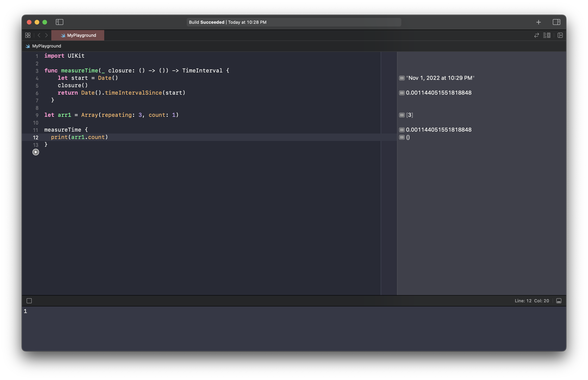Toggle the navigator sidebar panel
The width and height of the screenshot is (588, 380).
coord(59,22)
